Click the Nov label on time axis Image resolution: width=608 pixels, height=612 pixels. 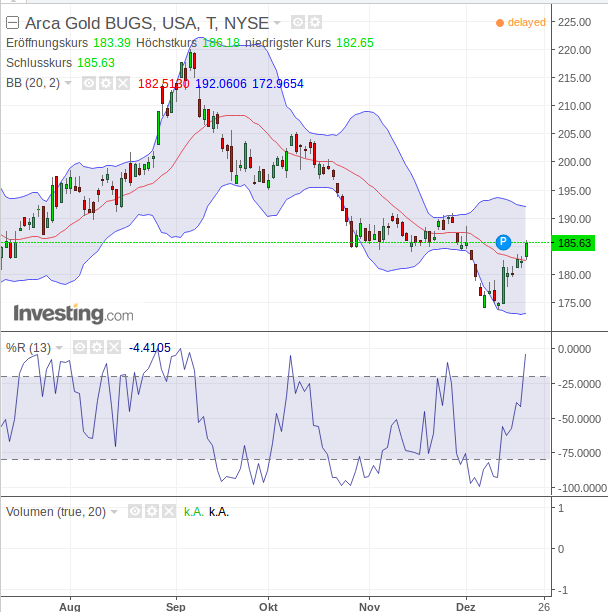(x=369, y=607)
